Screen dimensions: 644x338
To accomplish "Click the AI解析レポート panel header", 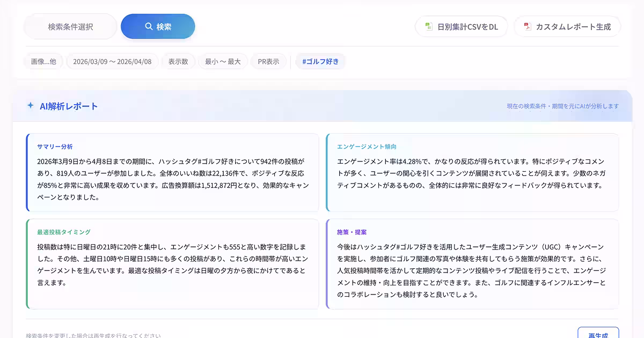I will tap(67, 105).
